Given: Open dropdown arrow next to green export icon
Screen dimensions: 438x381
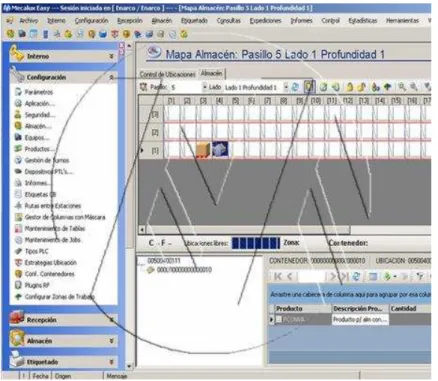Looking at the screenshot, I should [x=395, y=276].
